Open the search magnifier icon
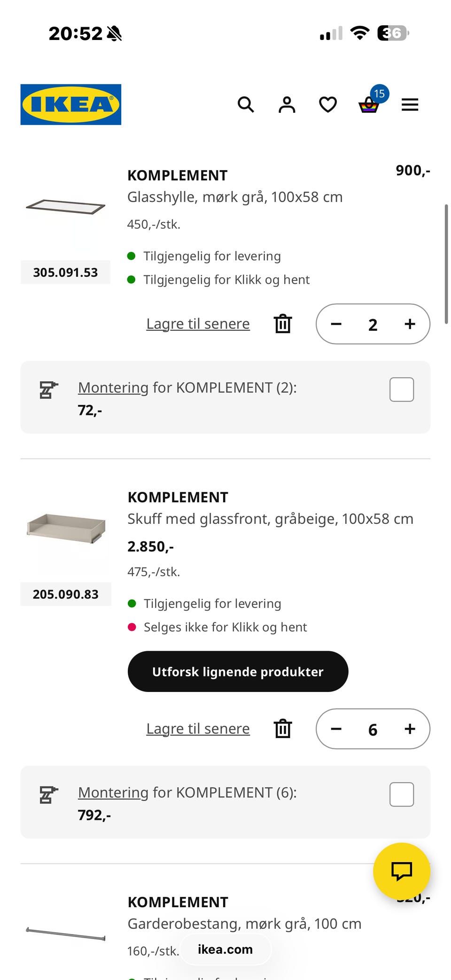Viewport: 451px width, 980px height. coord(246,104)
